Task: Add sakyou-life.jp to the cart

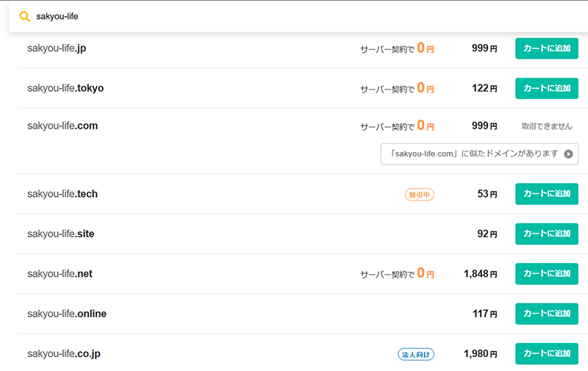Action: point(546,48)
